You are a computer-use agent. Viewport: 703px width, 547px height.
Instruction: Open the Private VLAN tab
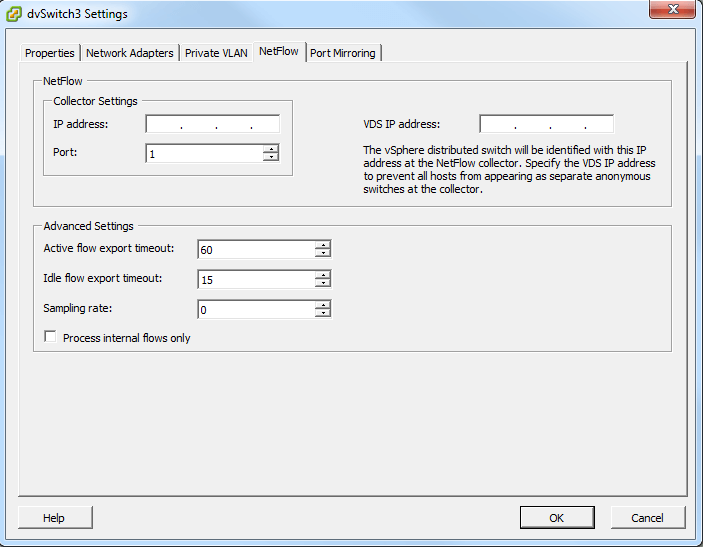coord(216,53)
